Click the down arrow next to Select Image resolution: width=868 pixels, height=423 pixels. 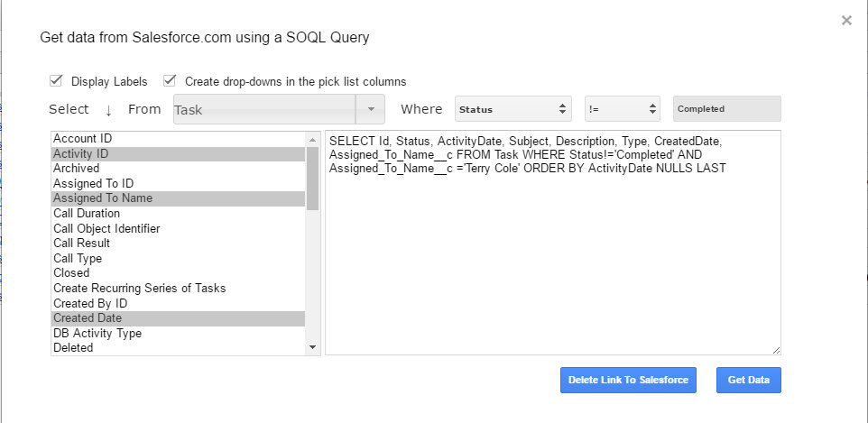[109, 110]
